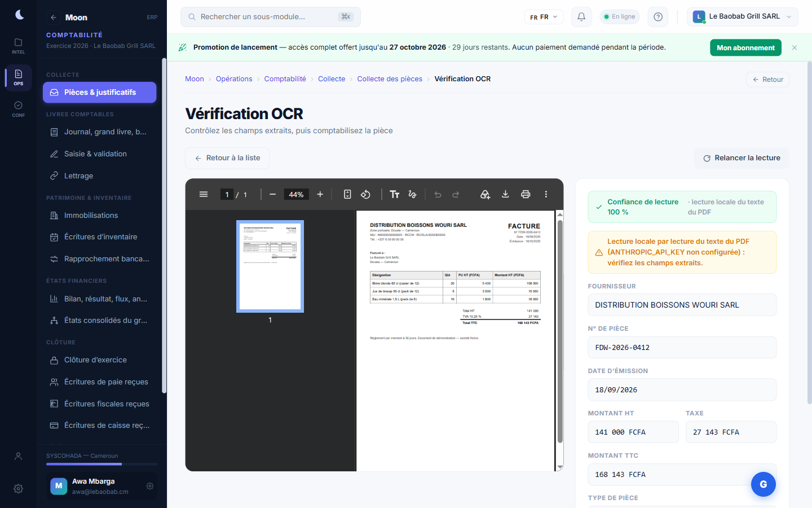The width and height of the screenshot is (812, 508).
Task: Open the INTEL module in the rail
Action: (19, 46)
